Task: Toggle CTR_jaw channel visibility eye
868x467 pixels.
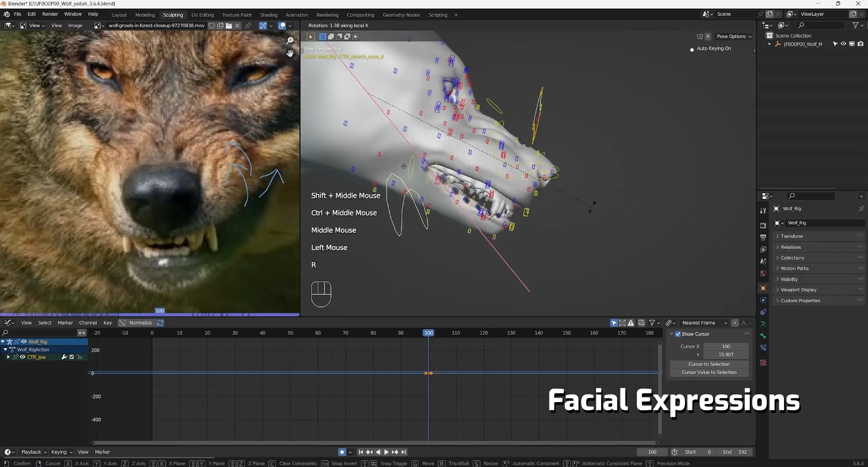Action: click(22, 357)
